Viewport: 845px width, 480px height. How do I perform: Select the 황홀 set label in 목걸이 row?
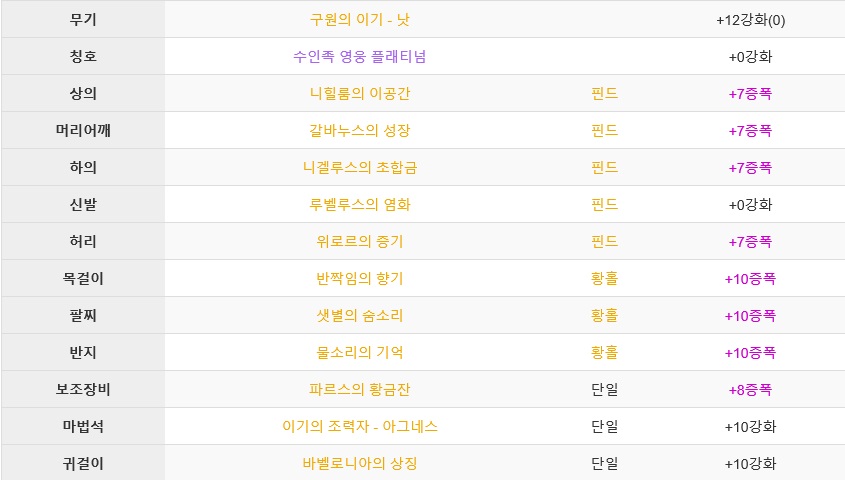(604, 279)
